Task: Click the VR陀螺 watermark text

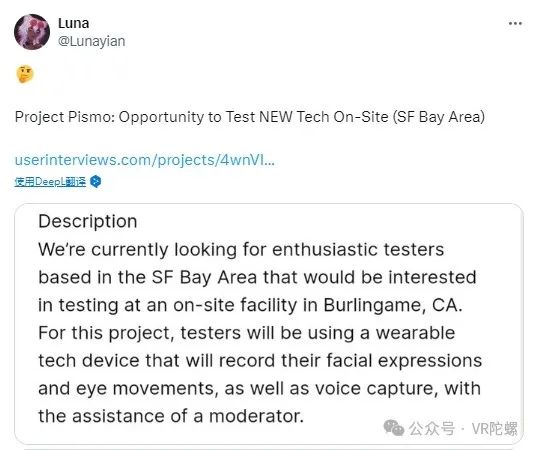Action: (x=495, y=429)
